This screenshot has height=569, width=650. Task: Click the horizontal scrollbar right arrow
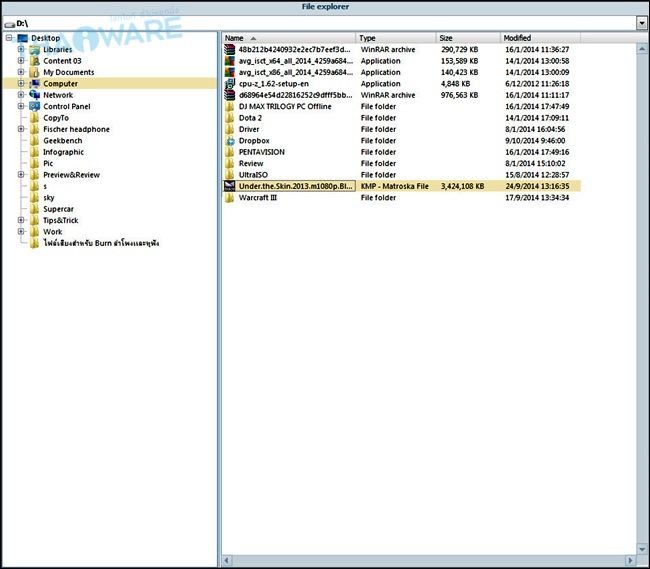coord(631,560)
